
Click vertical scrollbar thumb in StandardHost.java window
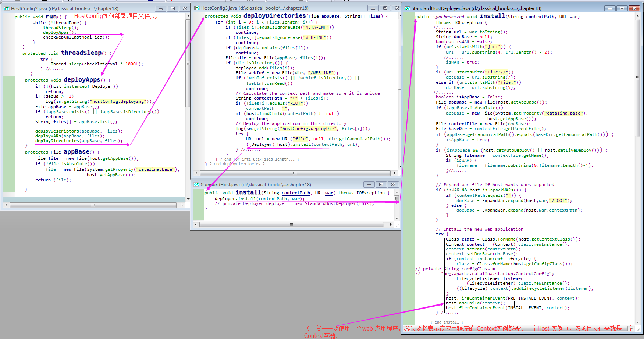397,198
